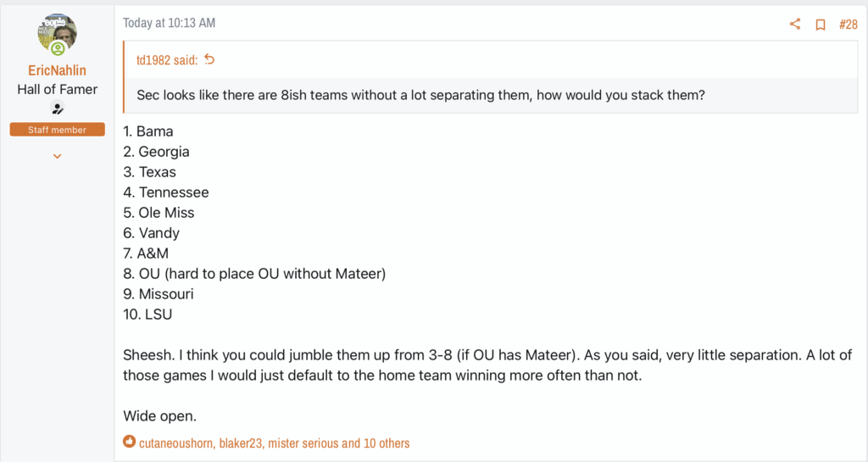Open post number #28 permalink
This screenshot has width=868, height=462.
pos(848,24)
